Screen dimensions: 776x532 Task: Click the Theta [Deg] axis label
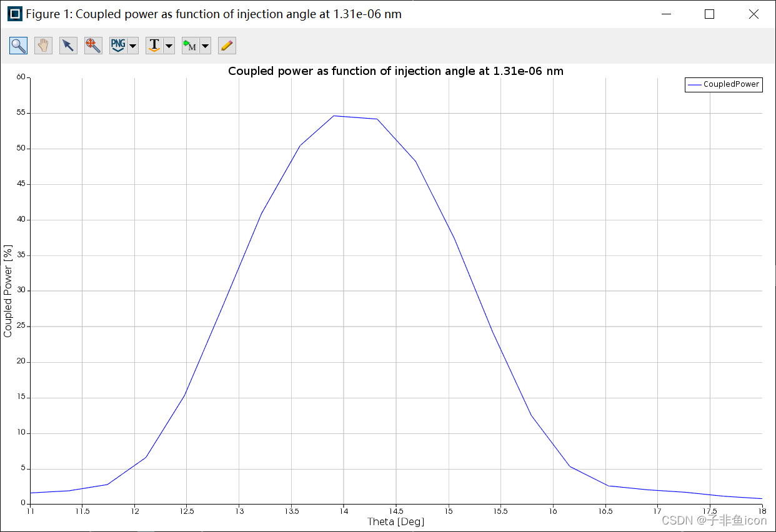[x=395, y=521]
